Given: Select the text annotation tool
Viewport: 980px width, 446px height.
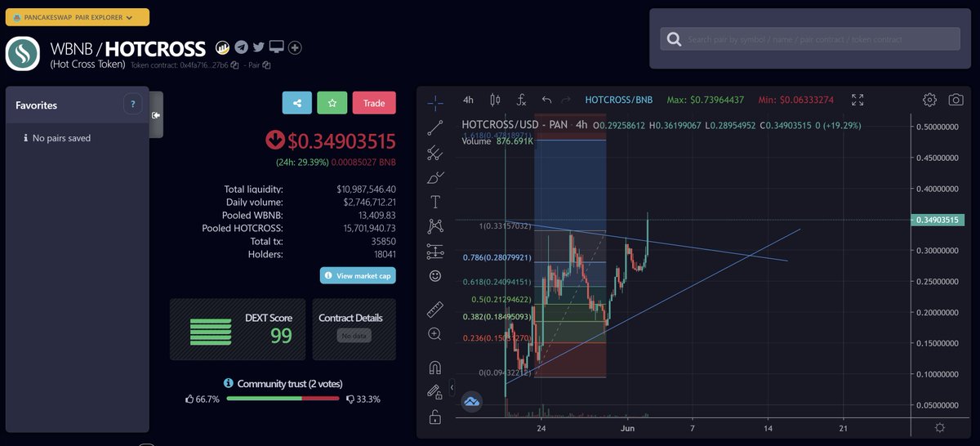Looking at the screenshot, I should (435, 202).
